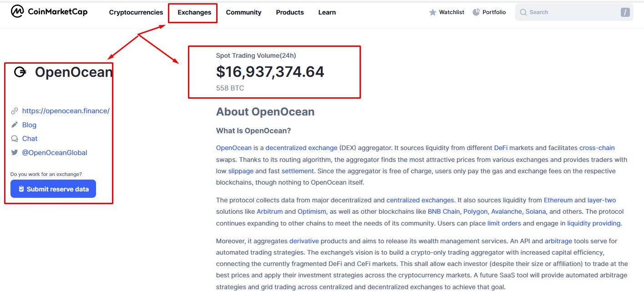Follow the liquidity providing link
The height and width of the screenshot is (296, 644).
594,223
